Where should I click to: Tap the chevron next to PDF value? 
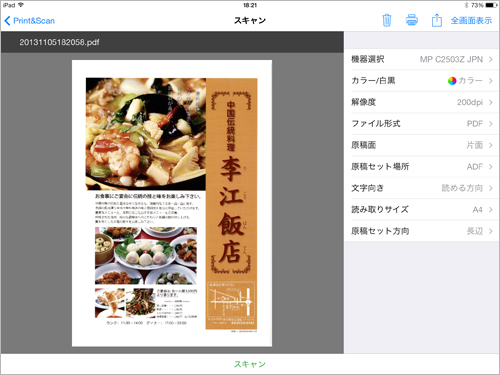(491, 124)
